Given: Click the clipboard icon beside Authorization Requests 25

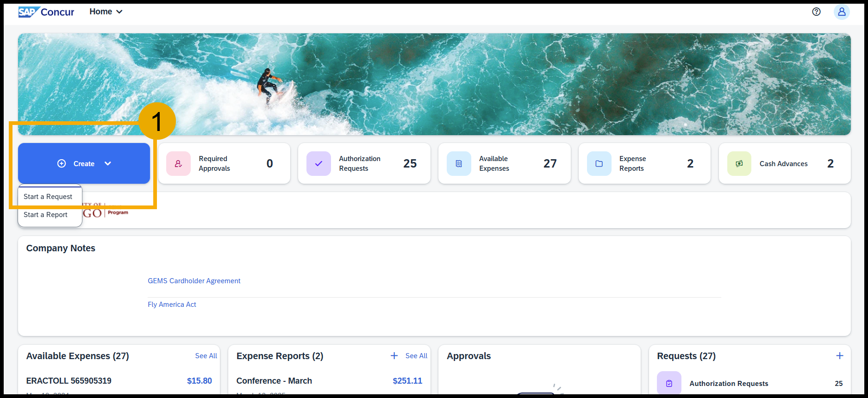Looking at the screenshot, I should (669, 383).
